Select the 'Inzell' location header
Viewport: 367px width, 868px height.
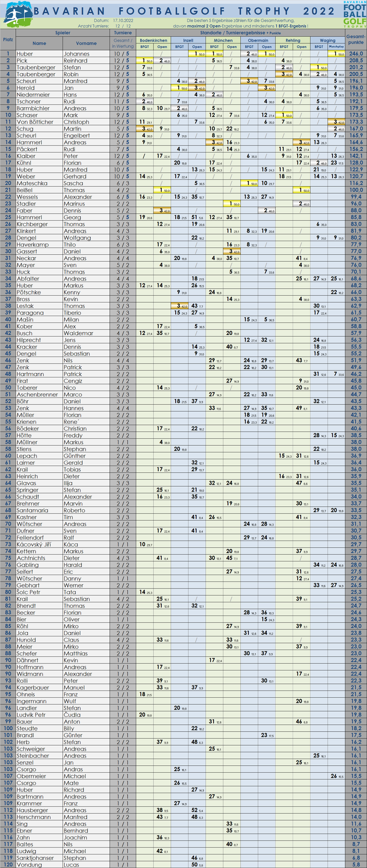click(x=188, y=40)
